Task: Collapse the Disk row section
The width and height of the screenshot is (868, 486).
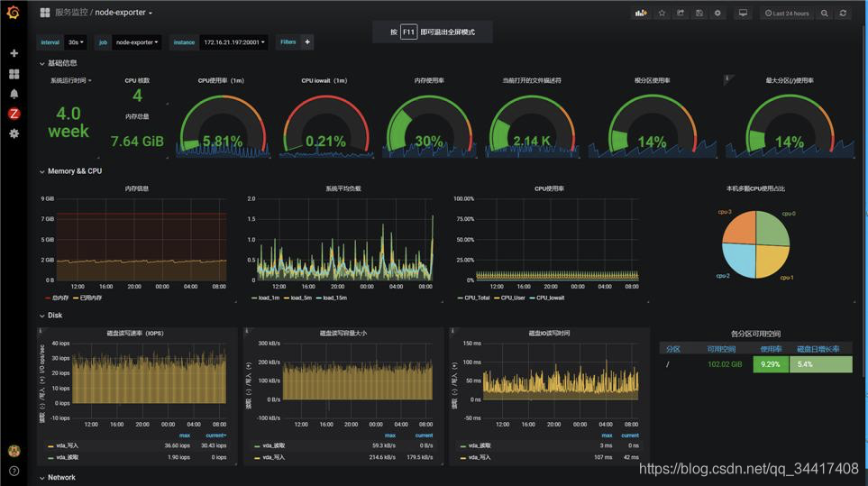Action: tap(50, 315)
